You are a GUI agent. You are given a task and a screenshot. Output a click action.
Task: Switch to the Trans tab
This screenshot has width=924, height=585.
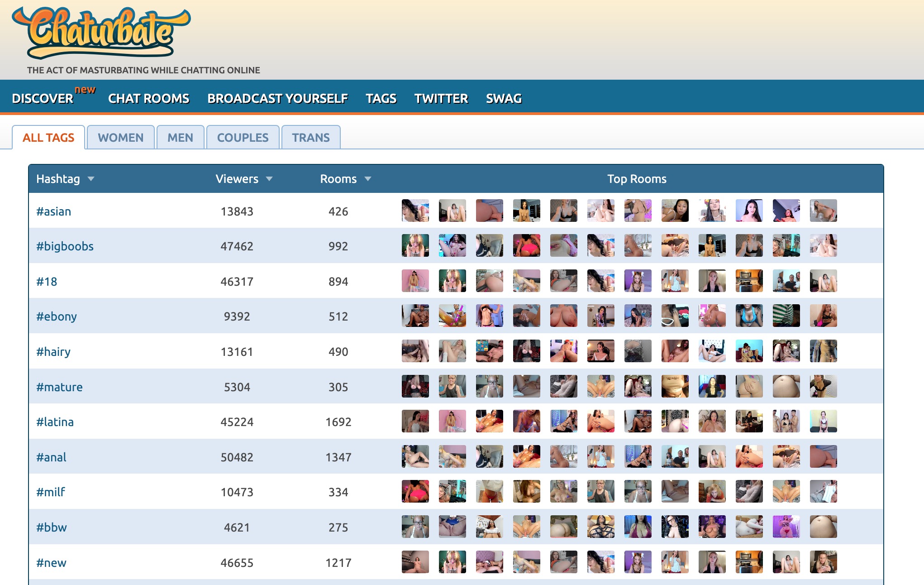click(311, 138)
